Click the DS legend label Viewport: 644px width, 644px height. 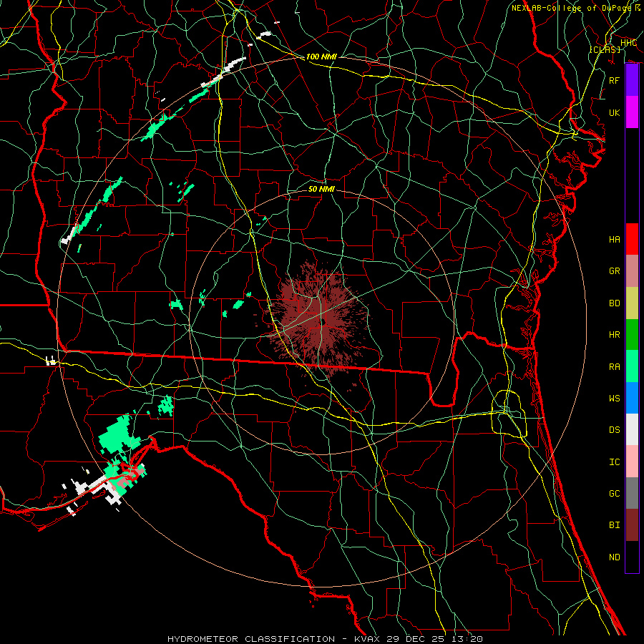click(615, 430)
